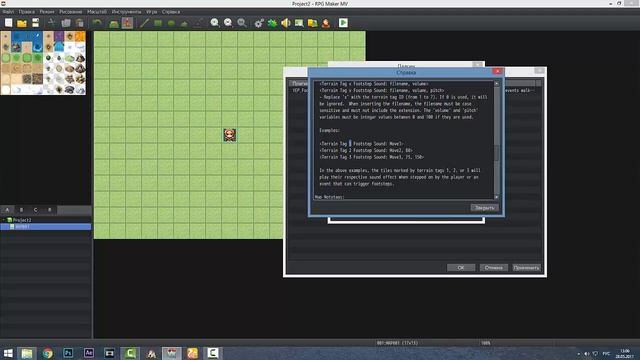This screenshot has height=360, width=640.
Task: Switch to Event editing mode icon
Action: 127,23
